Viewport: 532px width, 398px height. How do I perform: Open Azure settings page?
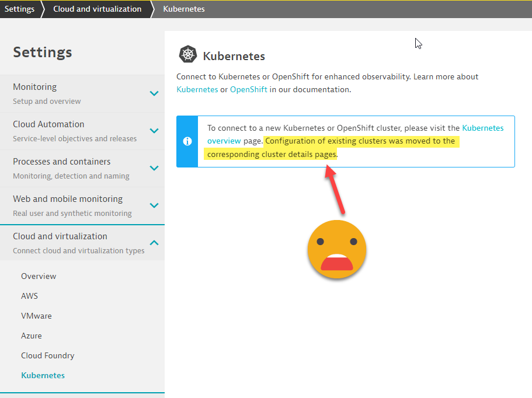tap(32, 336)
